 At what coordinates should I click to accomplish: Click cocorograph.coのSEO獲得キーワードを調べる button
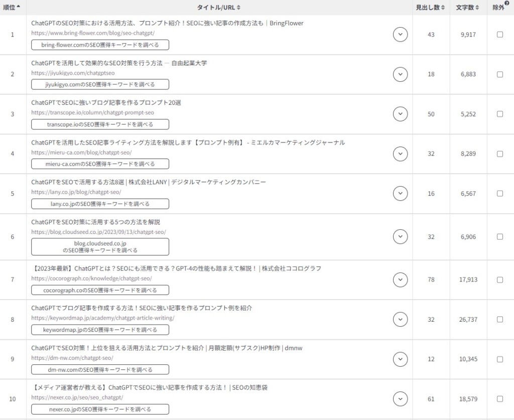pos(100,290)
